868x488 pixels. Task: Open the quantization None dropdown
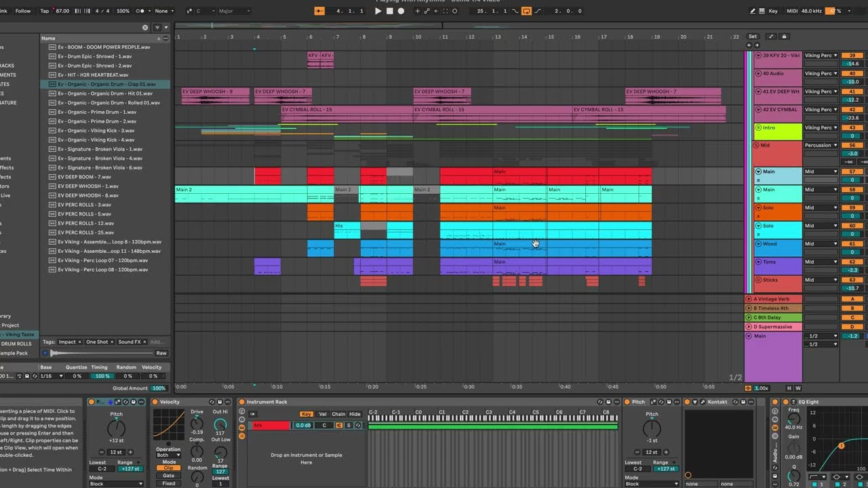[163, 11]
